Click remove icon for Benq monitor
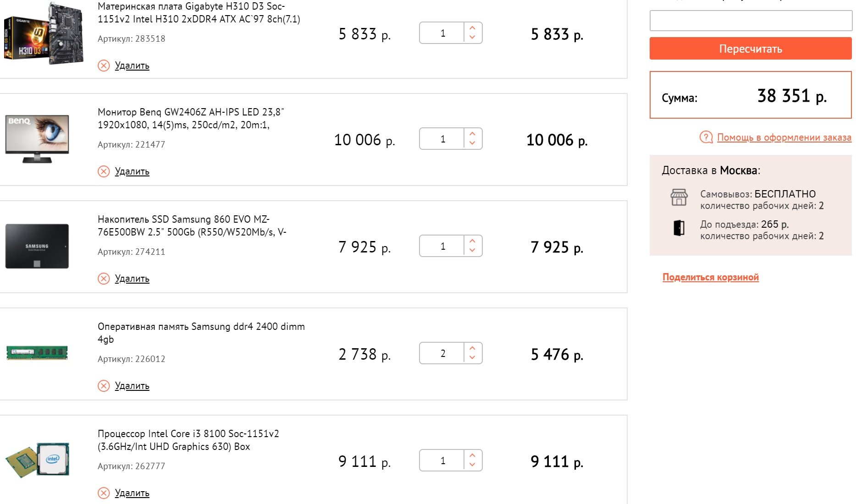Viewport: 856px width, 504px height. pos(104,171)
